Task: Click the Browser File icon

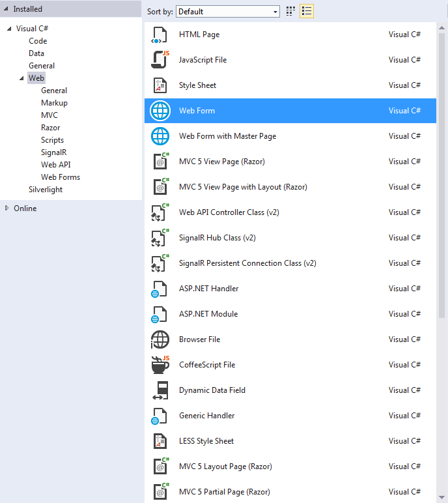Action: 160,339
